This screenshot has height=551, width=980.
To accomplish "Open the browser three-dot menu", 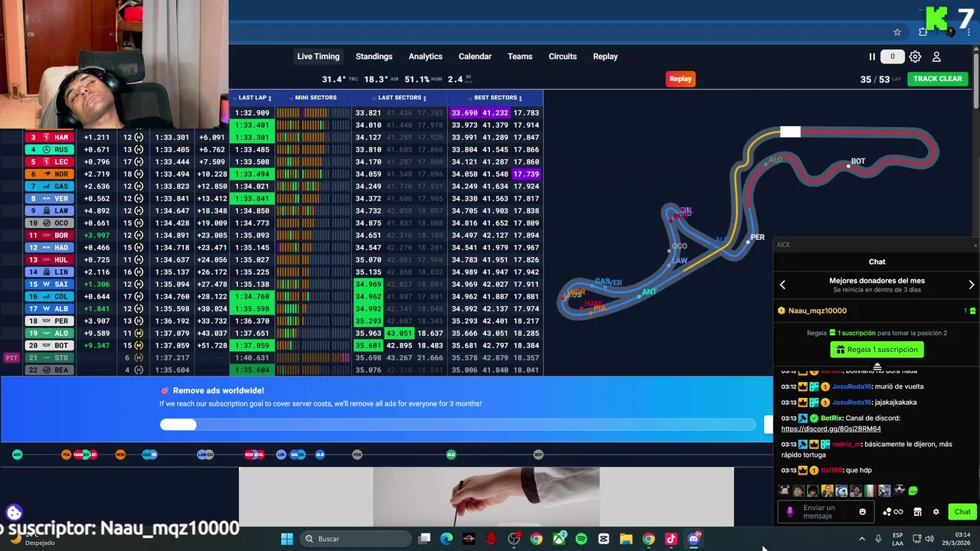I will click(970, 32).
